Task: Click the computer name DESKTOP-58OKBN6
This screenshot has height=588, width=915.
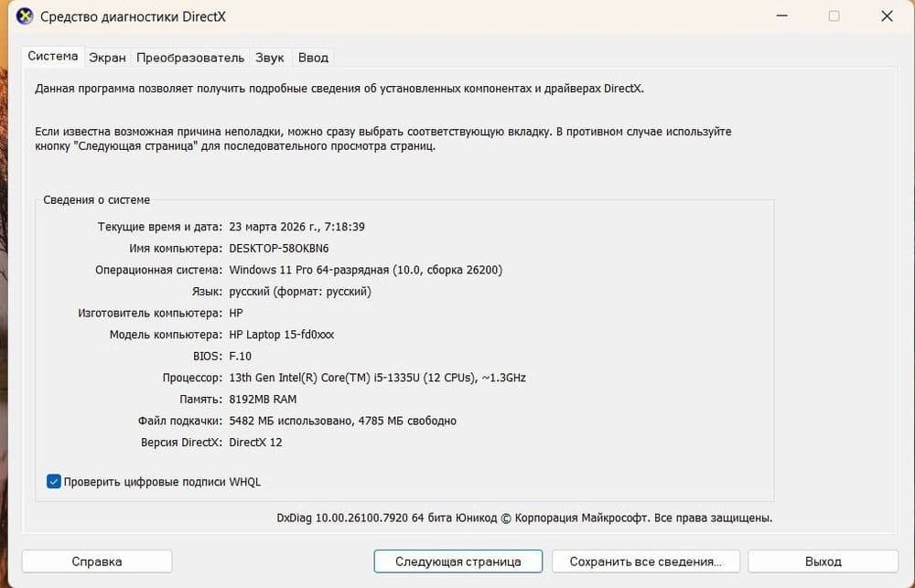Action: point(279,249)
